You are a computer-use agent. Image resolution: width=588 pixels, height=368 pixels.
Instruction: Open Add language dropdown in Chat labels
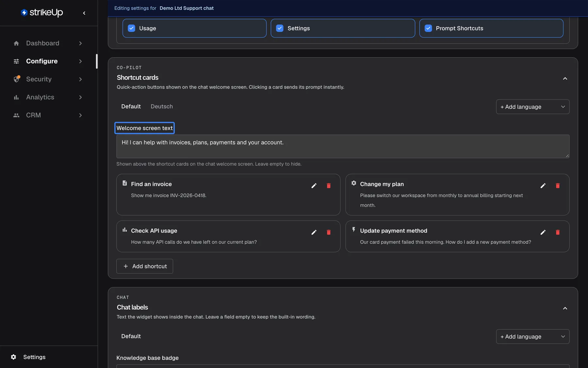click(532, 337)
